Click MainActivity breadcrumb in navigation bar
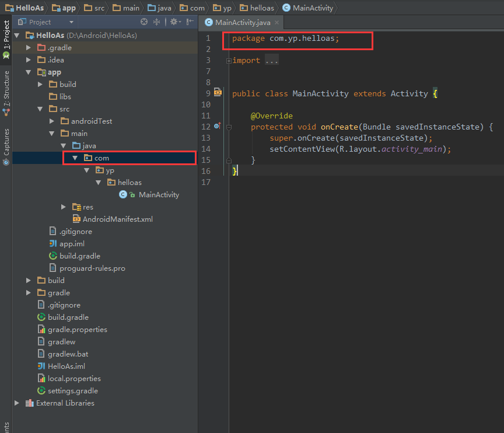 (x=307, y=8)
